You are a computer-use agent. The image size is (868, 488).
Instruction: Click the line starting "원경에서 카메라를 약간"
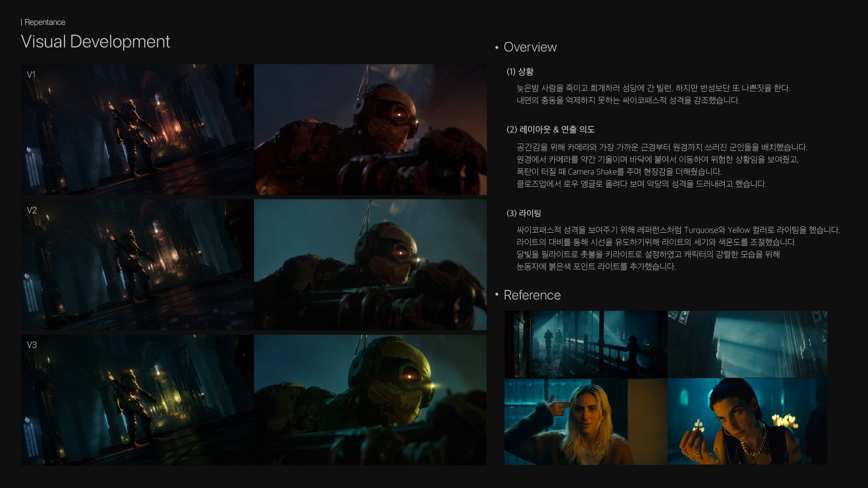click(658, 160)
